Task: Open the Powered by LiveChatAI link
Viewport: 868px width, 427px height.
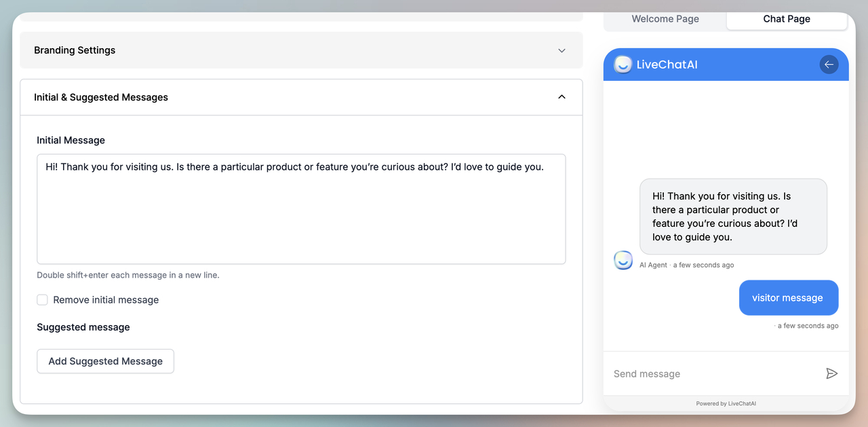Action: (726, 403)
